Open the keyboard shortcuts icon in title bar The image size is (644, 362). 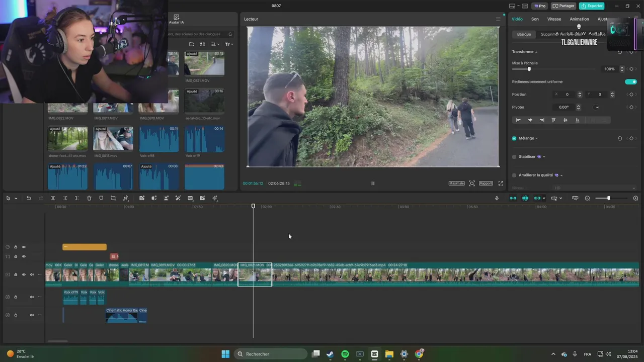pyautogui.click(x=525, y=6)
